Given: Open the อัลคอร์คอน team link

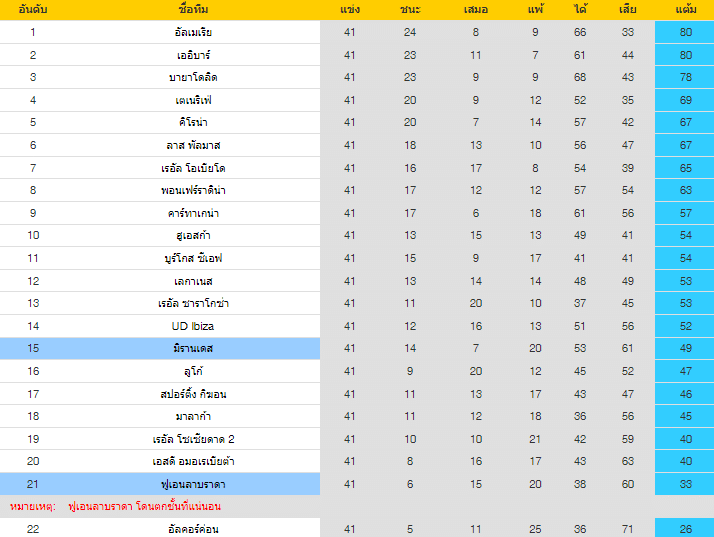Looking at the screenshot, I should [192, 529].
